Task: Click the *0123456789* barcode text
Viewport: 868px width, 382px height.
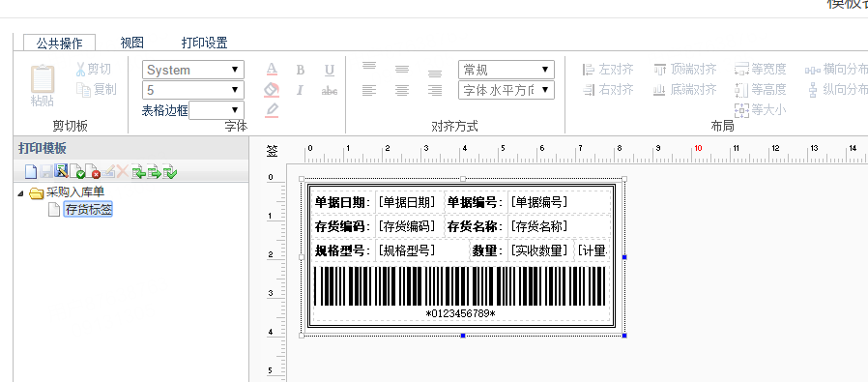Action: [x=460, y=313]
